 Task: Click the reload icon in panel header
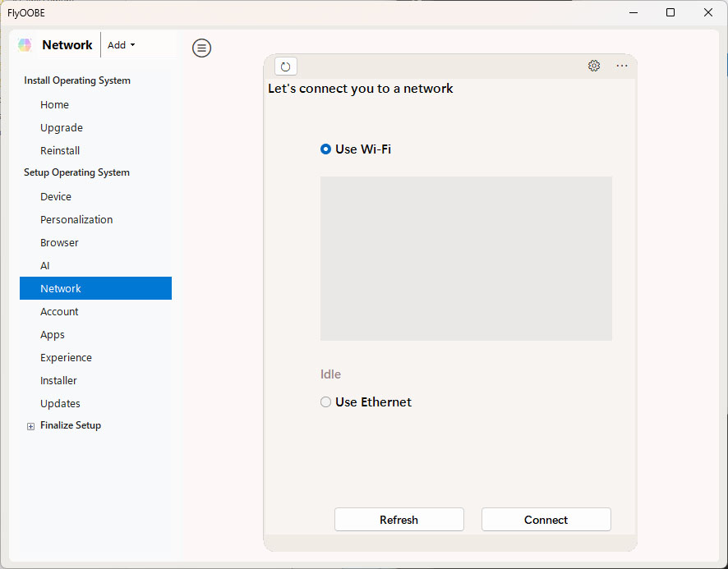click(x=286, y=67)
